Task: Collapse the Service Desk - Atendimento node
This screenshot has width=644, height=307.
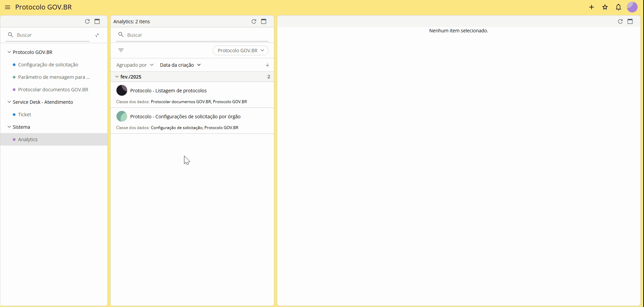Action: click(x=9, y=102)
